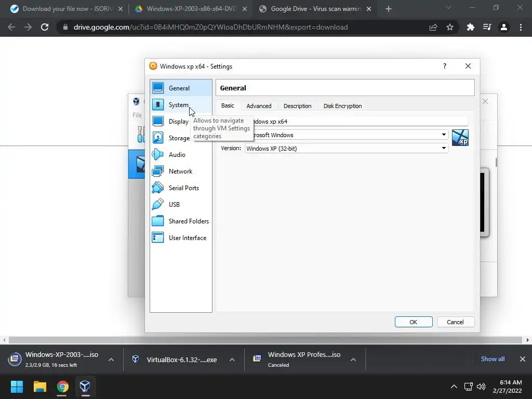Open the User Interface category
The image size is (532, 399).
[x=180, y=238]
